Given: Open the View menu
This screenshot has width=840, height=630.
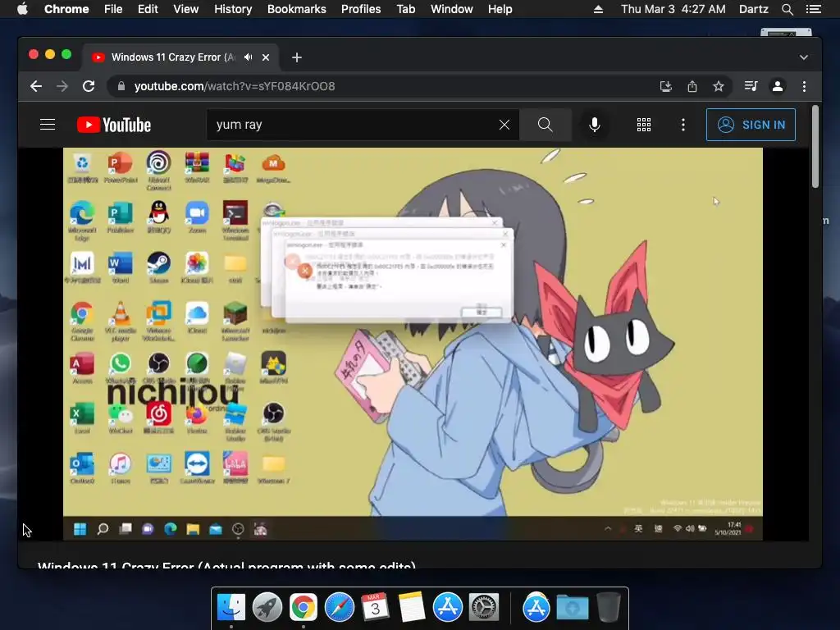Looking at the screenshot, I should tap(186, 9).
